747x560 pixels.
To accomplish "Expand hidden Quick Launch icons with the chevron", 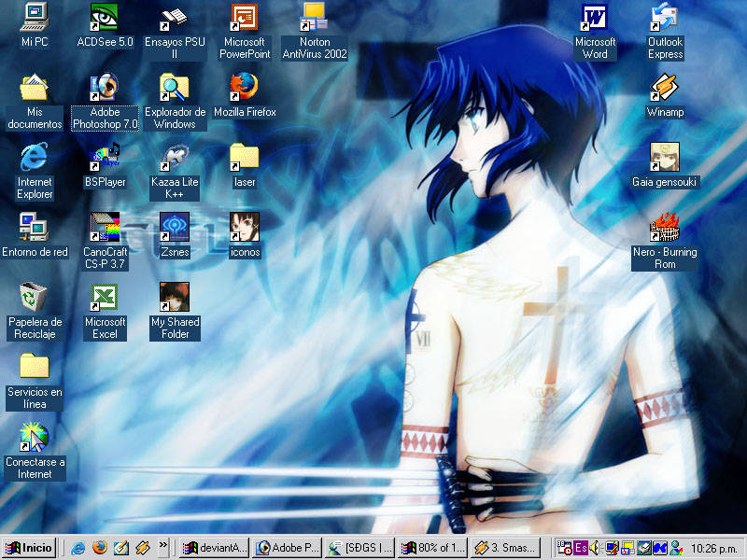I will [x=163, y=548].
